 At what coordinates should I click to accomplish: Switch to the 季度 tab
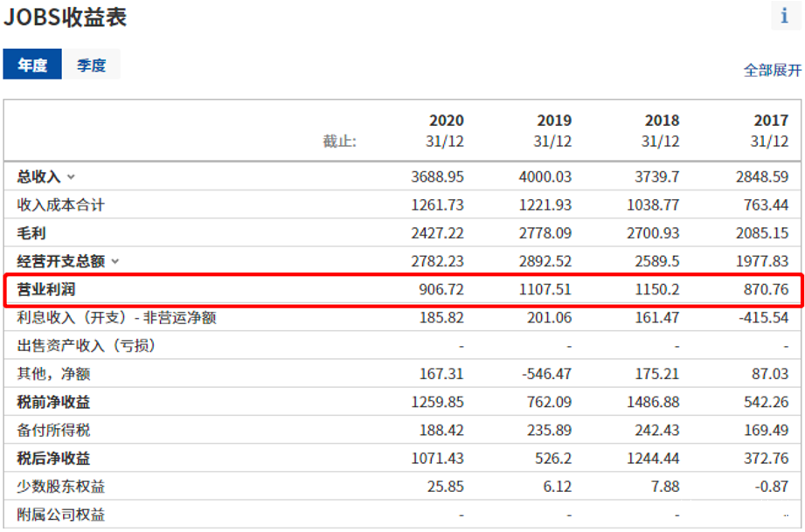(x=91, y=65)
